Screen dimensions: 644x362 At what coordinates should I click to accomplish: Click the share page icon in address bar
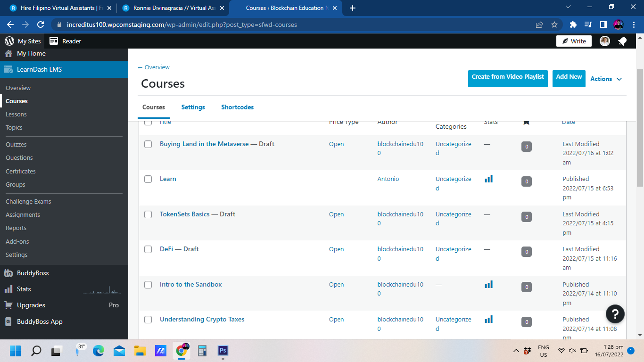[x=539, y=25]
